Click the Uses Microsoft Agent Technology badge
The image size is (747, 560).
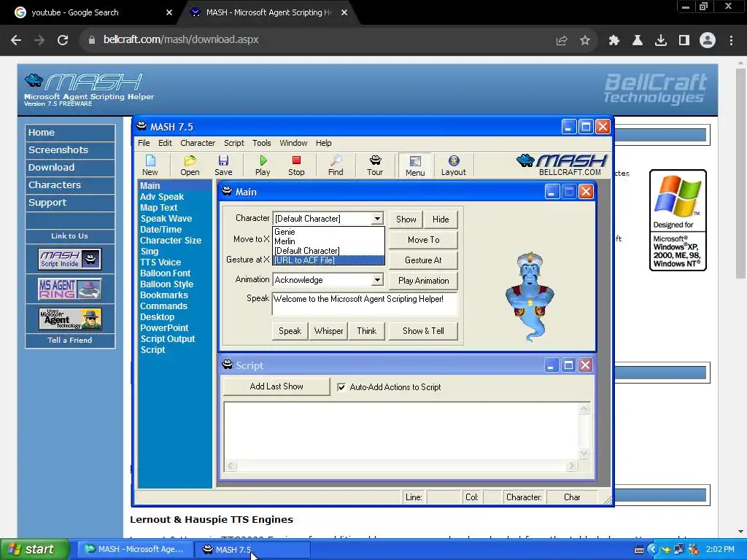pos(70,319)
